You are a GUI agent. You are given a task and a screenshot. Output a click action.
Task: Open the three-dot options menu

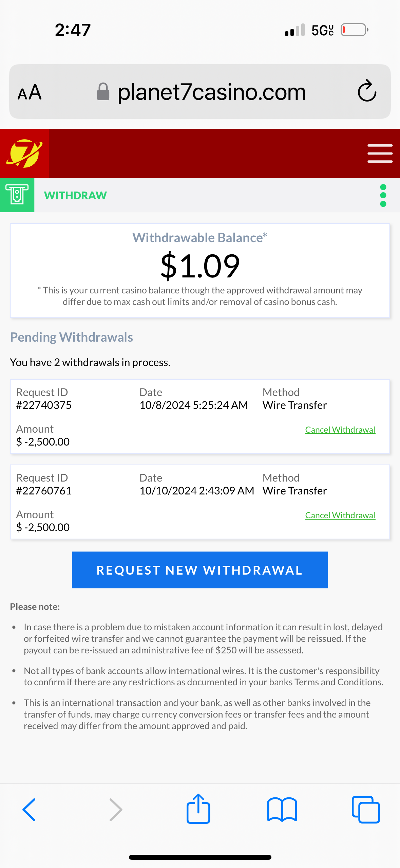click(x=383, y=195)
